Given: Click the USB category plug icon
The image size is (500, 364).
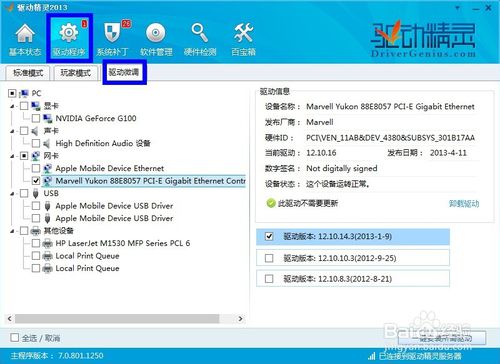Looking at the screenshot, I should 35,193.
